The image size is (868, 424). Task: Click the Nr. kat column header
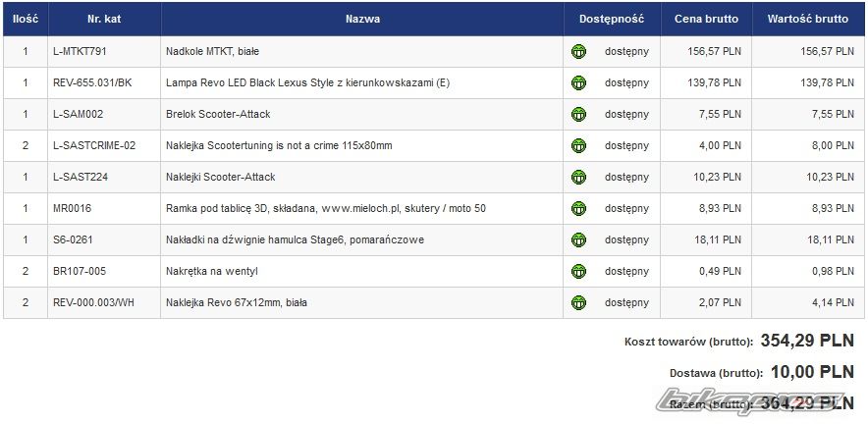105,19
